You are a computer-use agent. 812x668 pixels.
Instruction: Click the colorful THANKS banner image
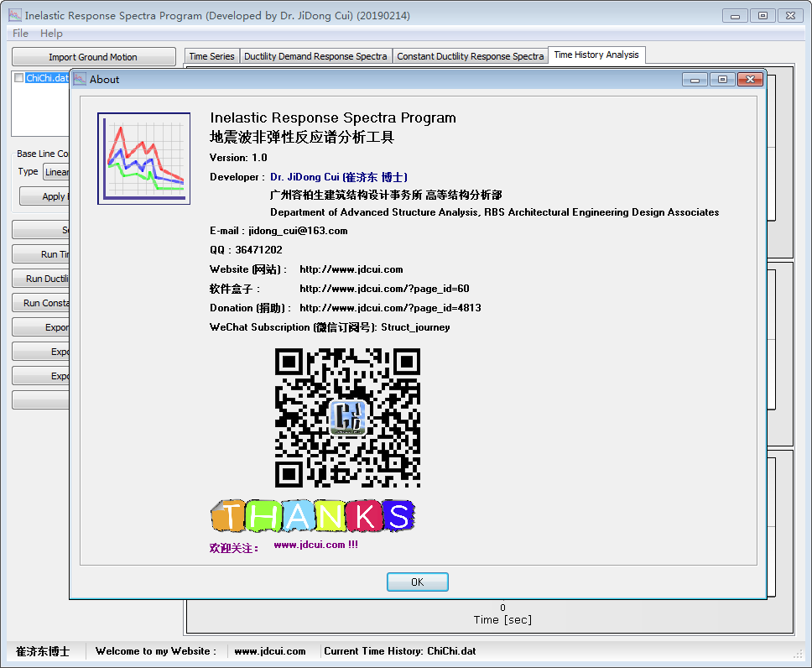[x=313, y=515]
